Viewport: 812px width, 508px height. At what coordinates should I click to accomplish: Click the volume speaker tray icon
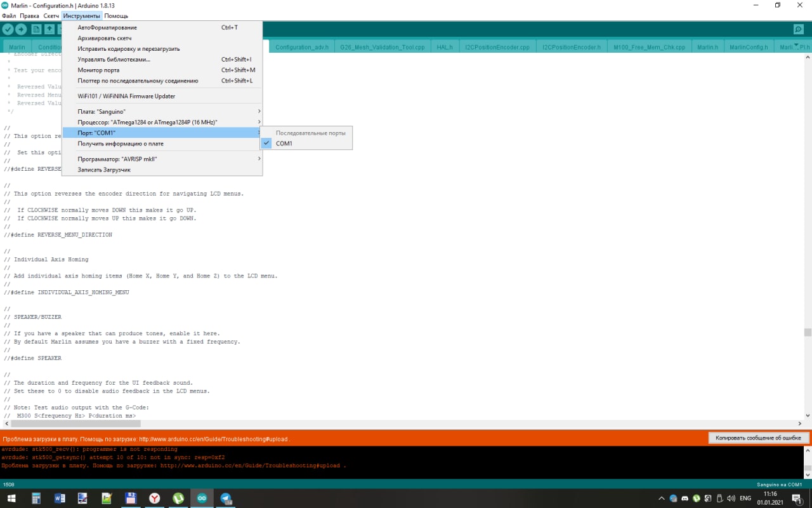731,498
